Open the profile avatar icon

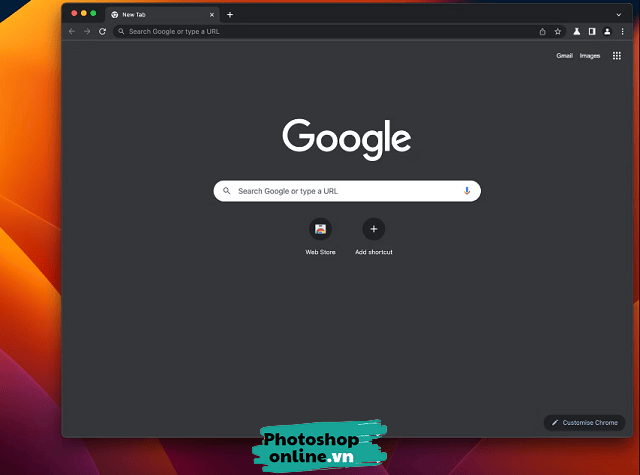[607, 31]
